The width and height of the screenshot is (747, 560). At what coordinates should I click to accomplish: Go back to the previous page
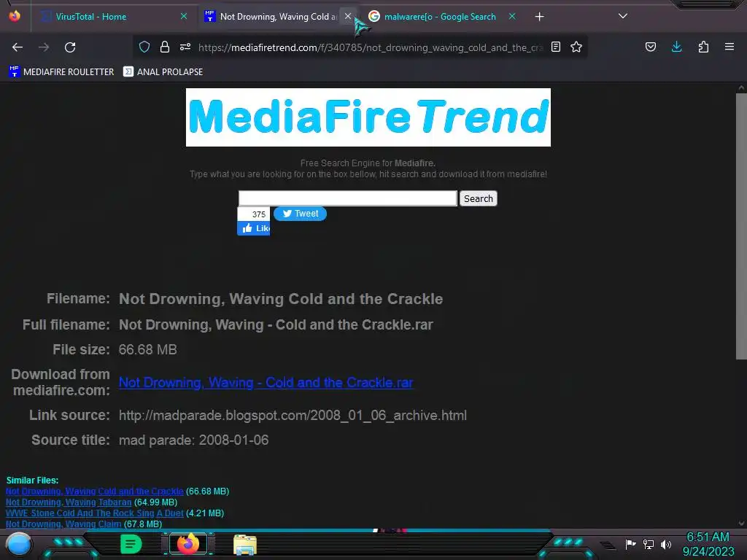tap(18, 47)
